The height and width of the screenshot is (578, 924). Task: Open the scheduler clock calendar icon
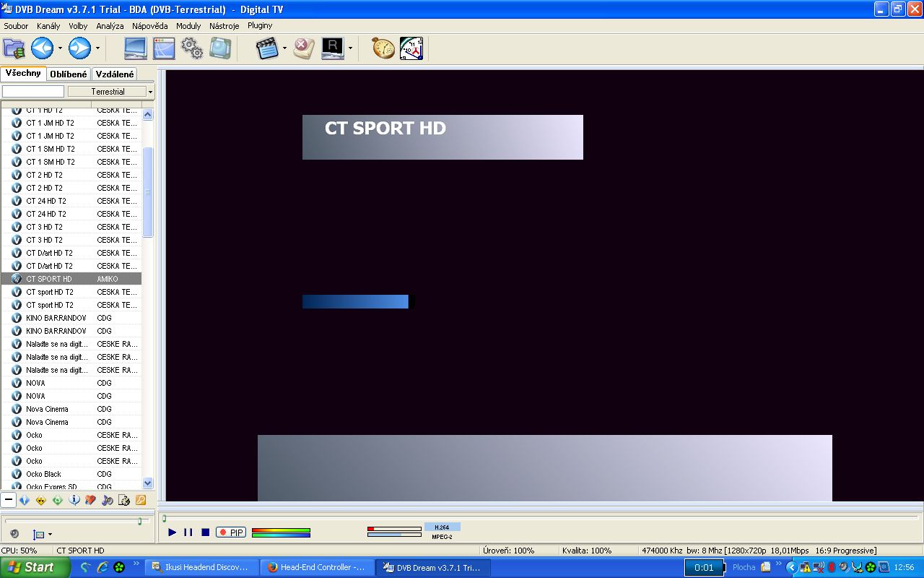point(411,48)
